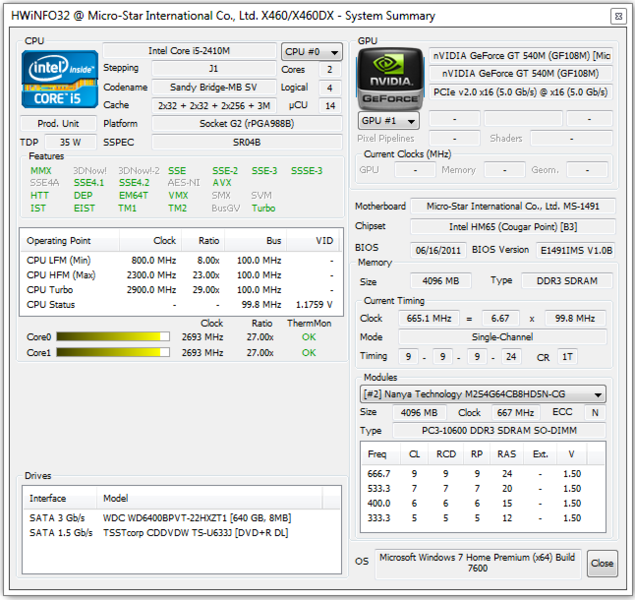
Task: Click the Stepping field J1
Action: click(x=213, y=69)
